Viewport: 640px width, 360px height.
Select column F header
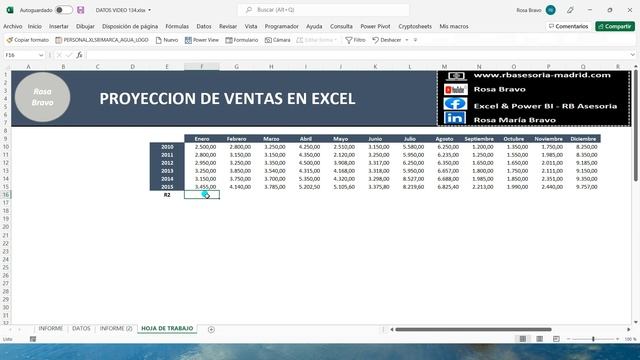202,67
